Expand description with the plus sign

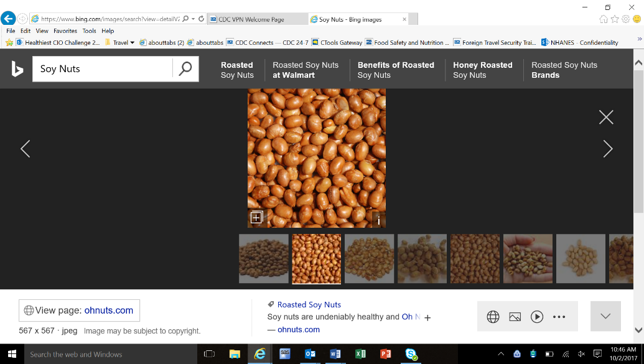427,317
